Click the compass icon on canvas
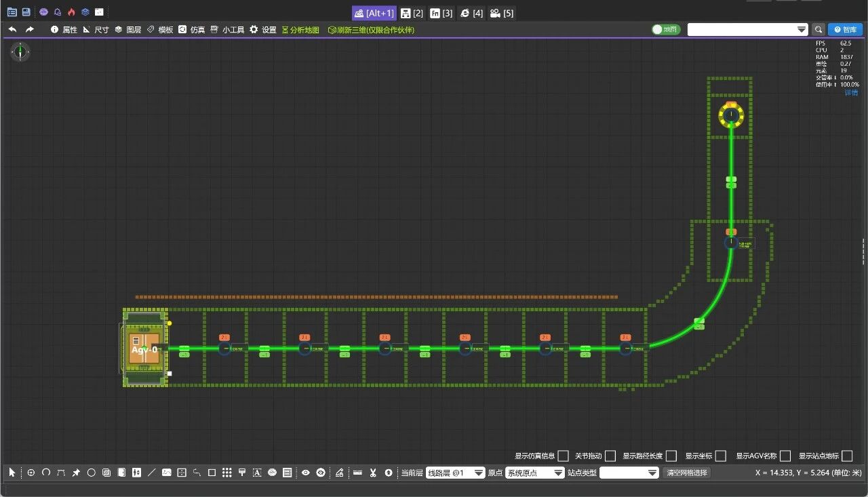 (x=20, y=52)
